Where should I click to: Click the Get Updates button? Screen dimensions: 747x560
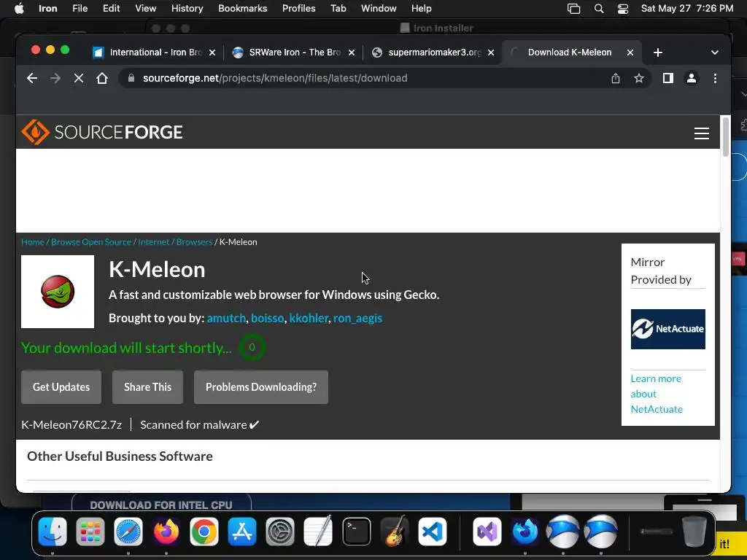click(x=61, y=387)
